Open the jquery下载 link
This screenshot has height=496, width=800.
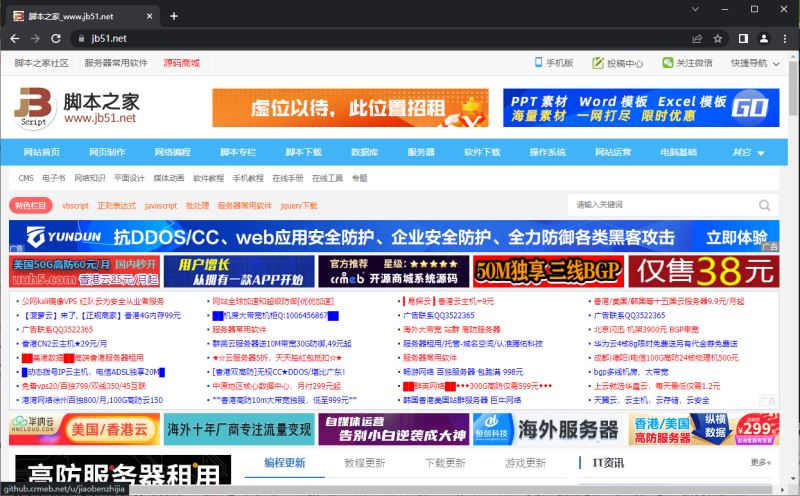[x=299, y=206]
